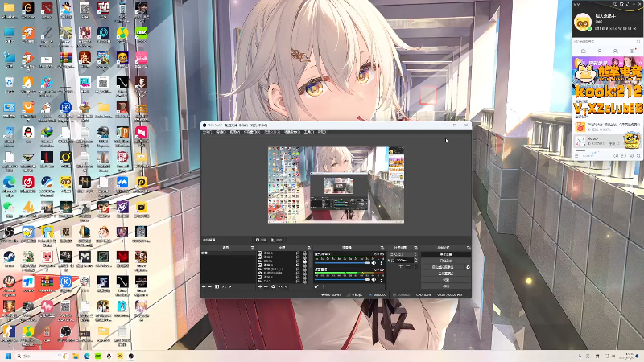The height and width of the screenshot is (362, 644).
Task: Remove selected scene with minus icon
Action: [209, 286]
